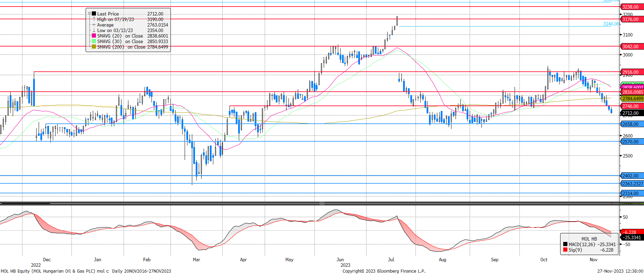
Task: Click the blue 2314.00 support tag
Action: point(632,193)
